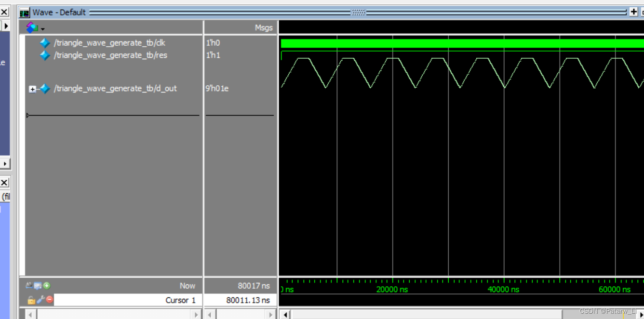This screenshot has width=644, height=319.
Task: Click the 40000 ns mark on the timeline
Action: point(504,289)
